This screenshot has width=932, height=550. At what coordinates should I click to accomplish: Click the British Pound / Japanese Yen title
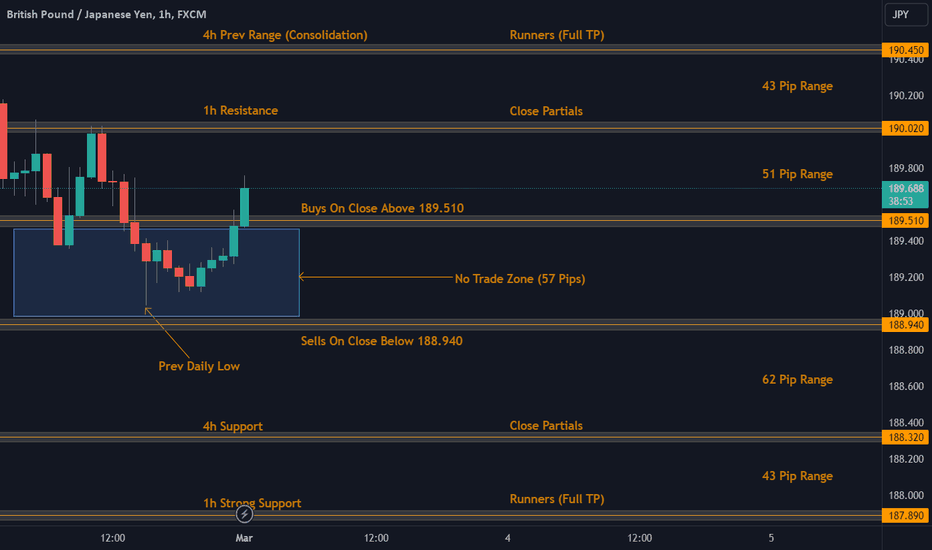[x=106, y=14]
